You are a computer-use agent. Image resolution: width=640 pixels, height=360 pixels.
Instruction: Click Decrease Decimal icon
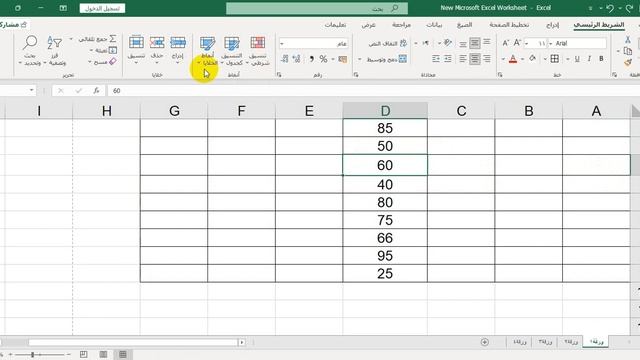pos(284,59)
